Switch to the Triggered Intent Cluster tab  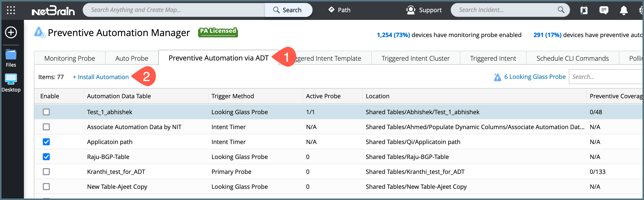(x=415, y=58)
